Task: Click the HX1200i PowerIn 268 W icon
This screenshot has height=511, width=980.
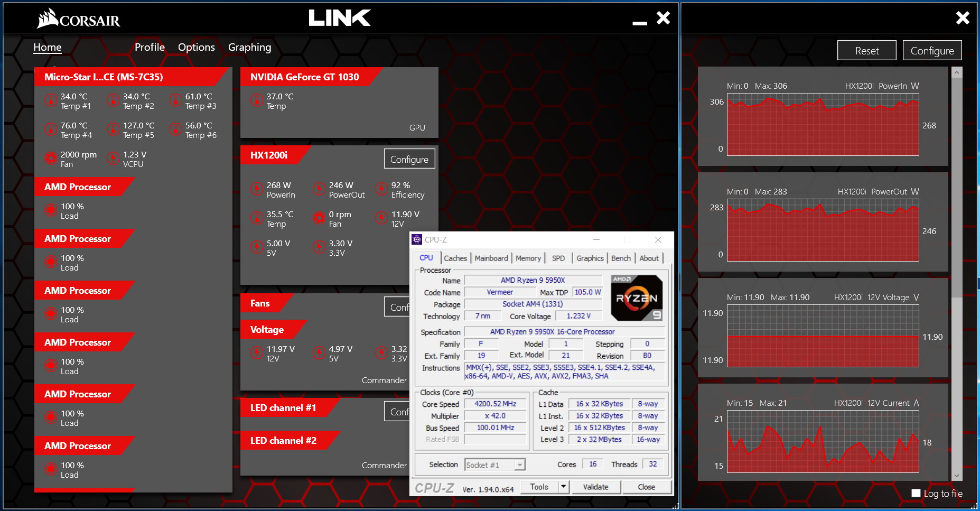Action: [256, 189]
